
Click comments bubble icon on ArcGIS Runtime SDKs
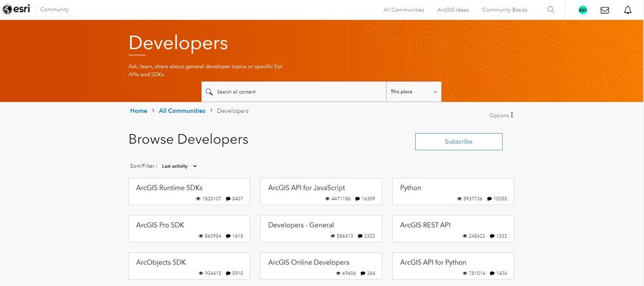(x=228, y=199)
